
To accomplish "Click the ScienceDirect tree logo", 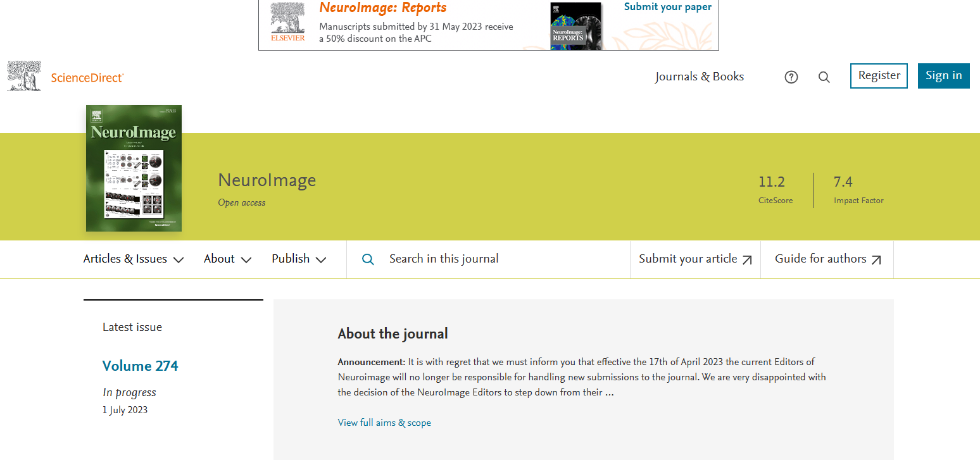I will (x=24, y=76).
